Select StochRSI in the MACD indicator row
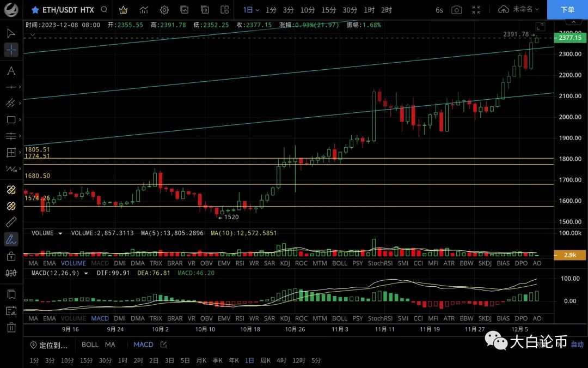Screen dimensions: 588x368 coord(380,318)
